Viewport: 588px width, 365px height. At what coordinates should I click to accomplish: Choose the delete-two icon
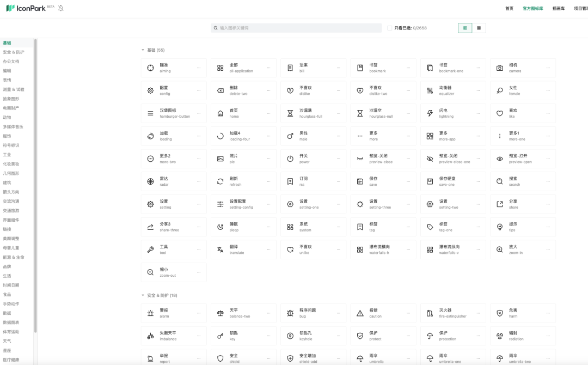(x=220, y=90)
